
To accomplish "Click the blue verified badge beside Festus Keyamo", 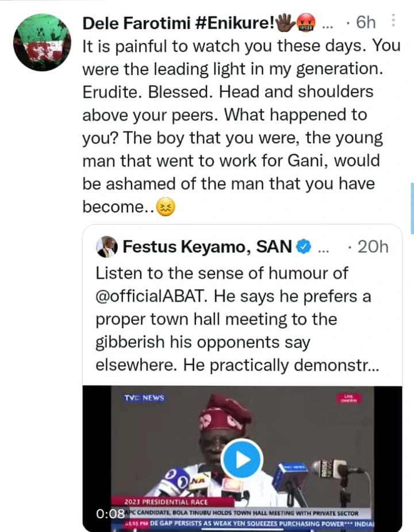I will click(304, 247).
